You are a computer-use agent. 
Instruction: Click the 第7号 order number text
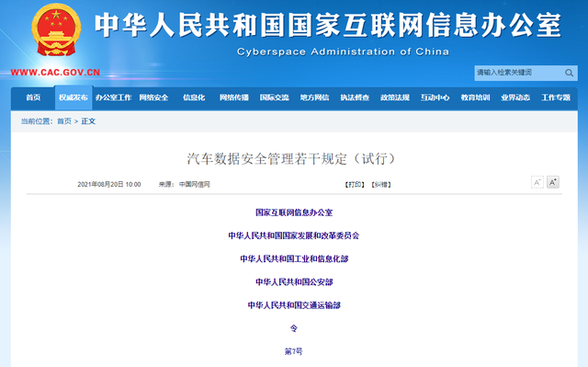point(294,351)
